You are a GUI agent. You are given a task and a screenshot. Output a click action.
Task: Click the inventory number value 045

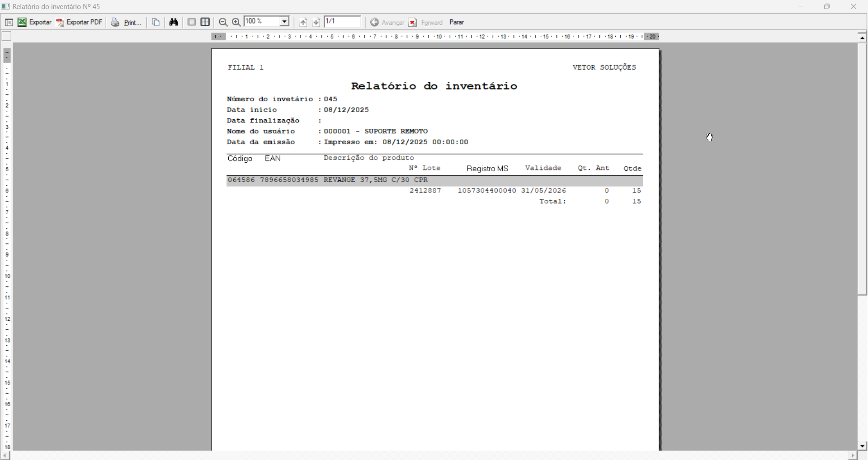pyautogui.click(x=331, y=99)
